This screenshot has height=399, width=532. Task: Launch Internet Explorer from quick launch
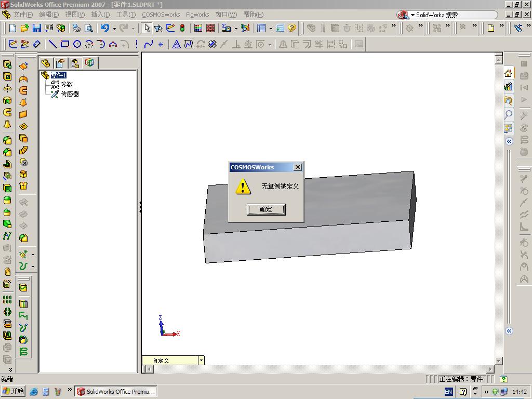click(x=34, y=392)
